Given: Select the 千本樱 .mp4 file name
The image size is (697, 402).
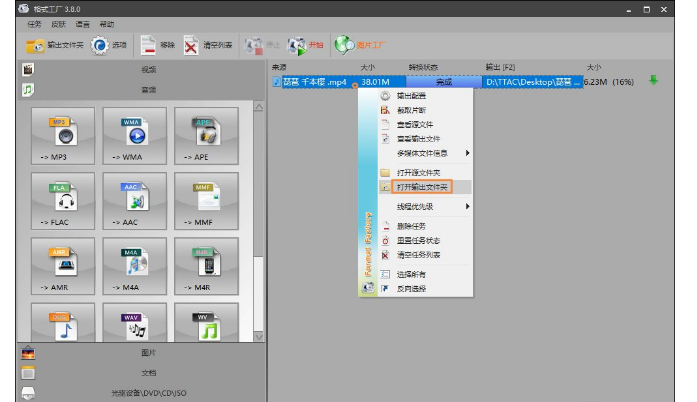Looking at the screenshot, I should click(314, 82).
